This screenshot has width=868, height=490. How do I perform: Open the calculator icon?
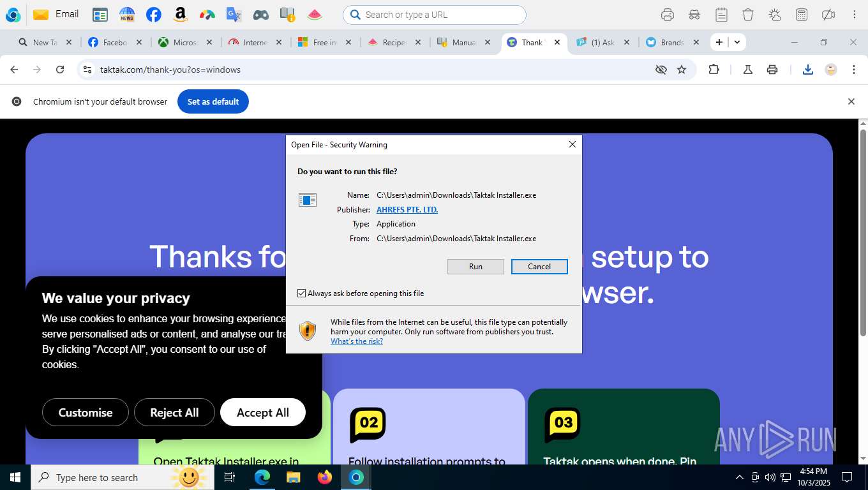coord(802,15)
